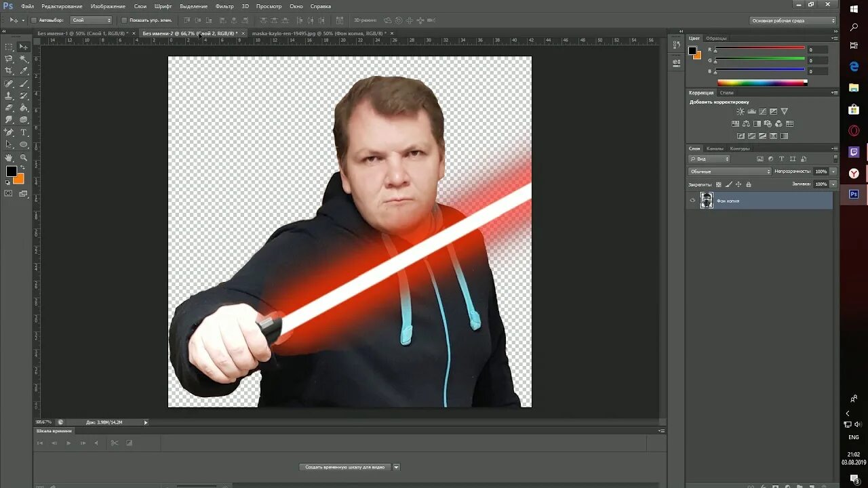Image resolution: width=868 pixels, height=488 pixels.
Task: Select the History Brush tool
Action: coord(24,96)
